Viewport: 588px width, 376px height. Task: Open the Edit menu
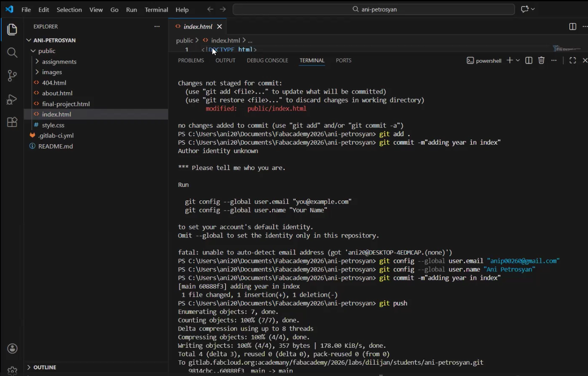[44, 9]
